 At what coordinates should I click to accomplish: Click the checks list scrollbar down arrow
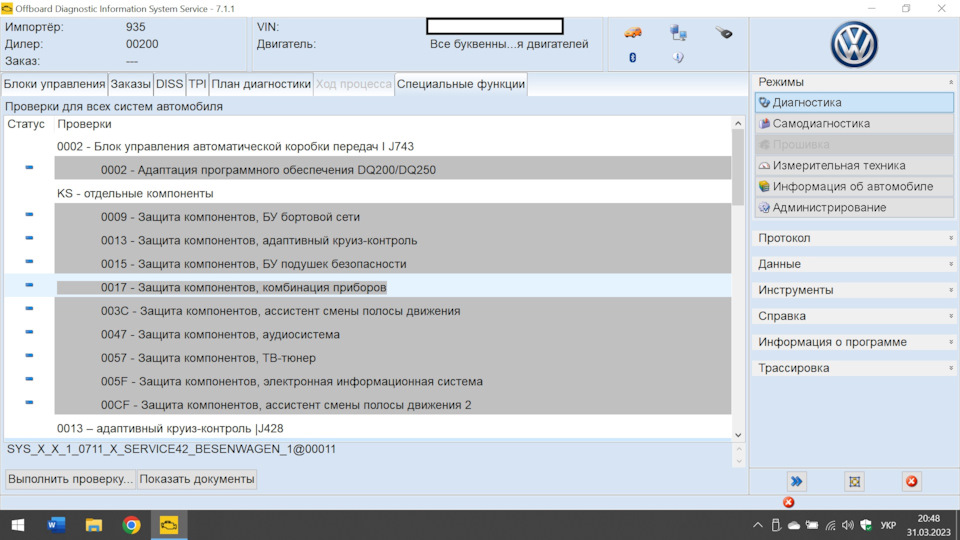(x=738, y=435)
